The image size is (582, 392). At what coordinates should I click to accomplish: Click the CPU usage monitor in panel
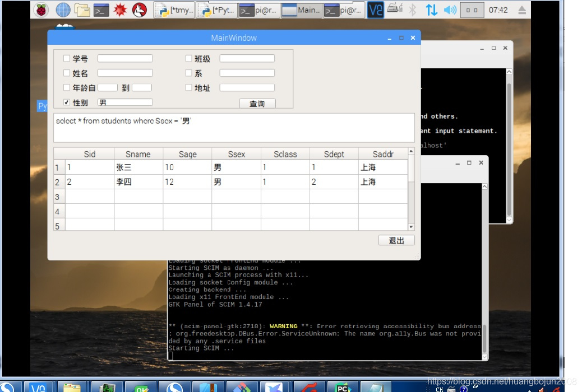click(472, 10)
